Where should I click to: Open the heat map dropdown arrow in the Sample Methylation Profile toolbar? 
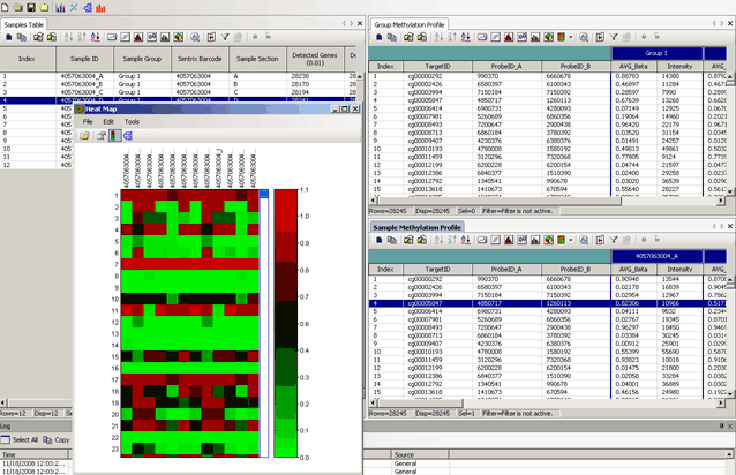click(x=569, y=242)
